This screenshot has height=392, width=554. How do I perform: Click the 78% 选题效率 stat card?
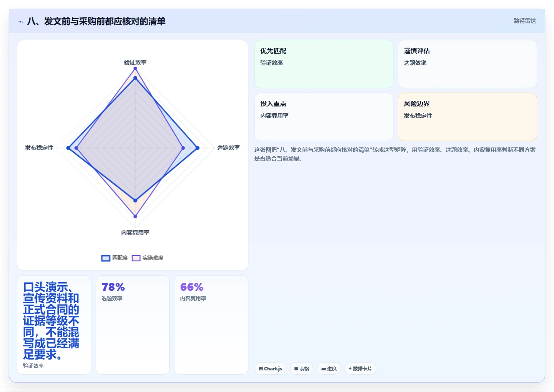(132, 325)
